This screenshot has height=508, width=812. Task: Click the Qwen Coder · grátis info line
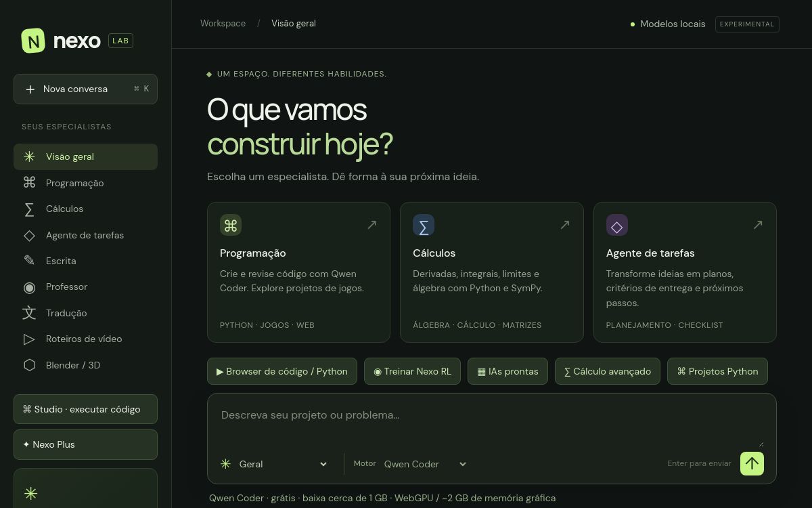(382, 498)
